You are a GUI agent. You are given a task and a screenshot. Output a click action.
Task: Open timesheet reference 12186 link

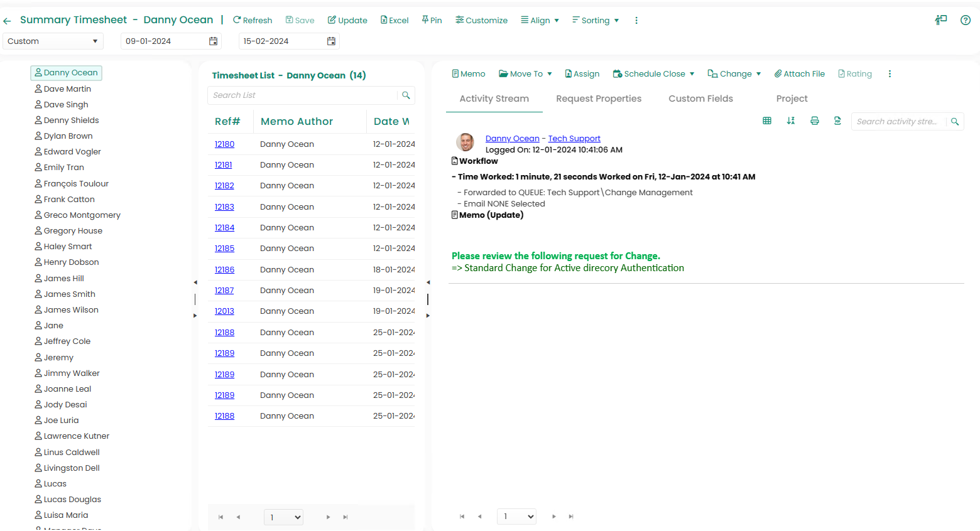tap(224, 270)
